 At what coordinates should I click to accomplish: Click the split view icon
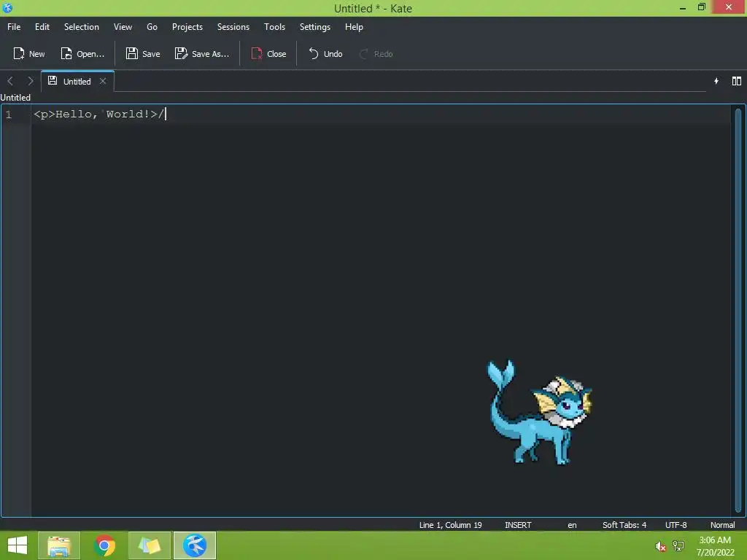tap(737, 81)
